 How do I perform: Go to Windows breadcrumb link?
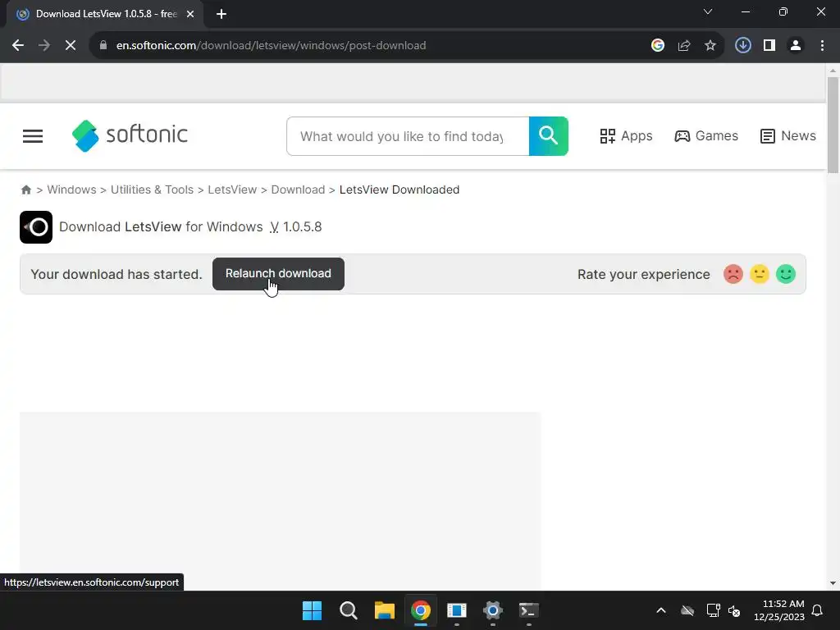(72, 189)
